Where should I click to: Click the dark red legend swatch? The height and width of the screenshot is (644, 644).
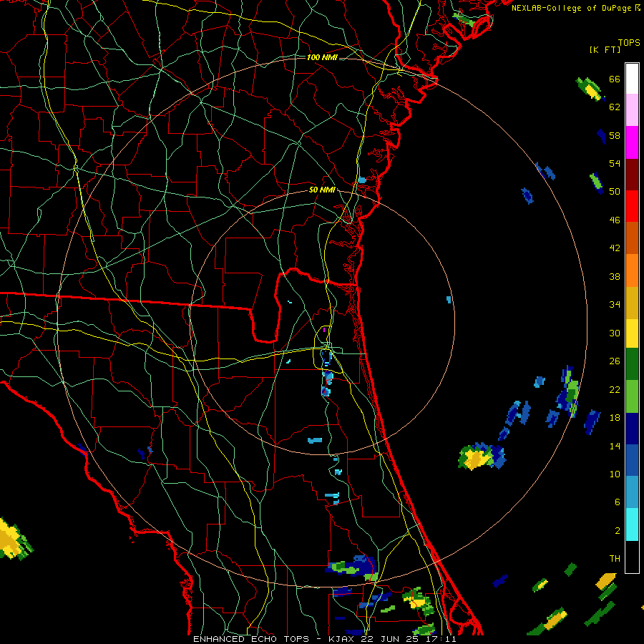[632, 174]
